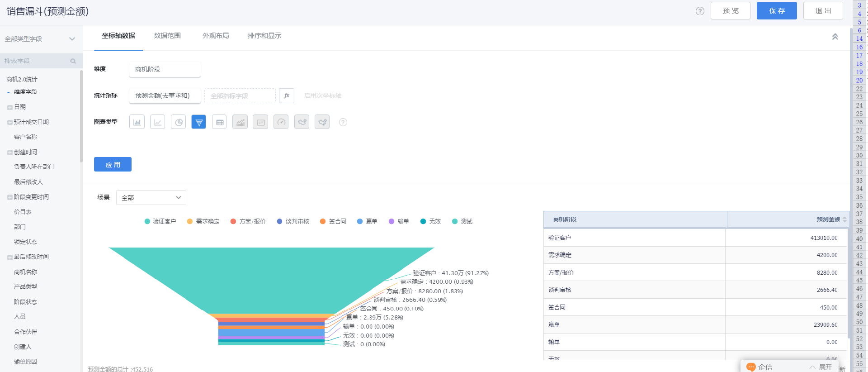Image resolution: width=868 pixels, height=372 pixels.
Task: Collapse config panel with double-chevron icon
Action: point(835,37)
